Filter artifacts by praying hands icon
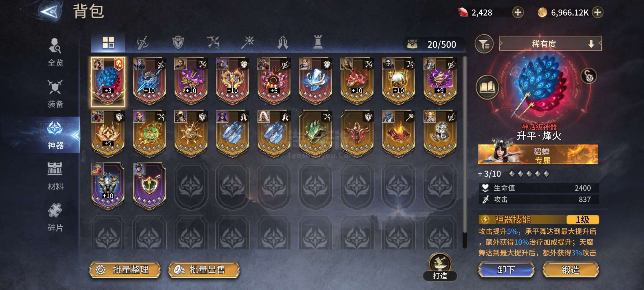Screen dimensions: 644x290 pyautogui.click(x=283, y=42)
